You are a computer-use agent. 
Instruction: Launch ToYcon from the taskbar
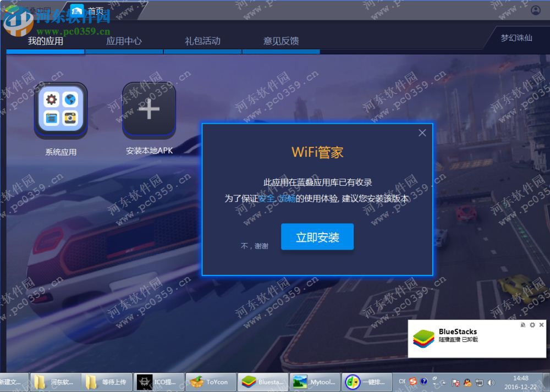211,382
